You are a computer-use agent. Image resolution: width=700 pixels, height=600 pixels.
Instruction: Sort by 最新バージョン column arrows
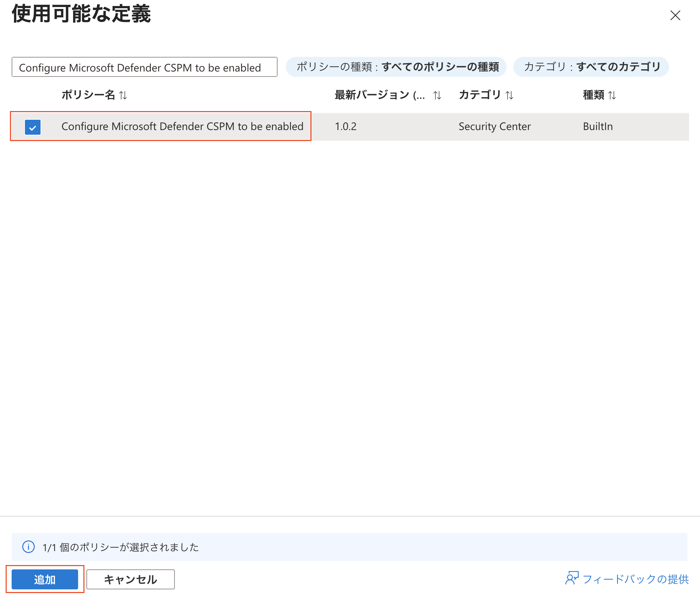437,95
